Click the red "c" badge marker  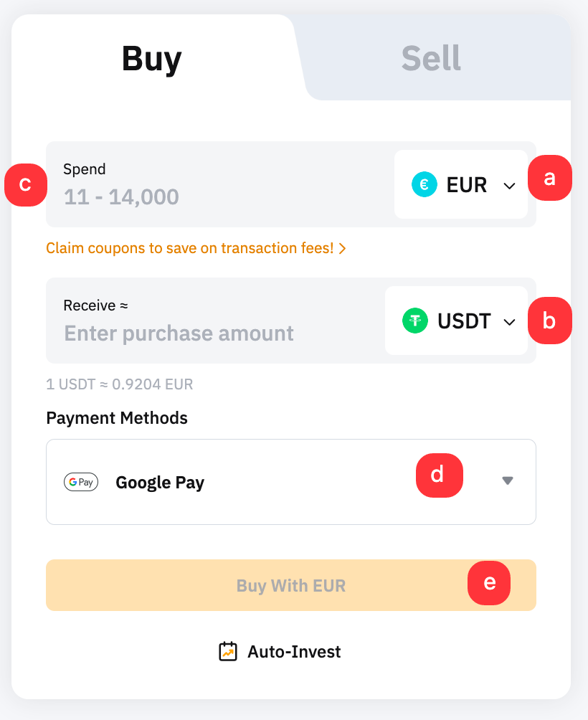26,184
